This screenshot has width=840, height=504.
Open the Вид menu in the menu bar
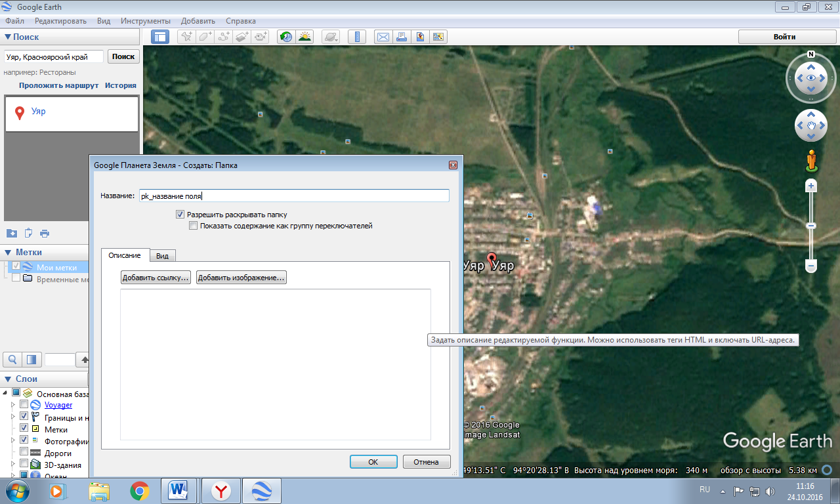coord(104,21)
